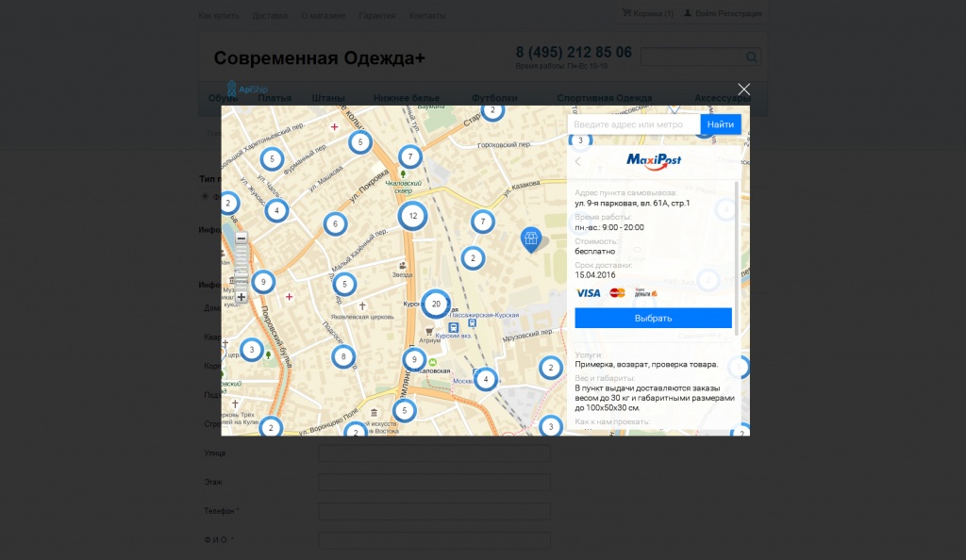Zoom out the map with minus button

coord(241,239)
